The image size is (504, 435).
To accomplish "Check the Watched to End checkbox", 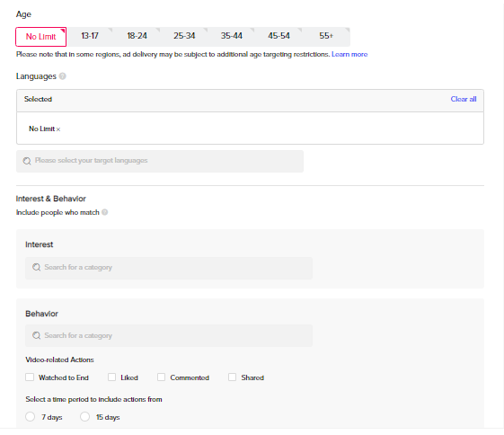I will pyautogui.click(x=30, y=377).
